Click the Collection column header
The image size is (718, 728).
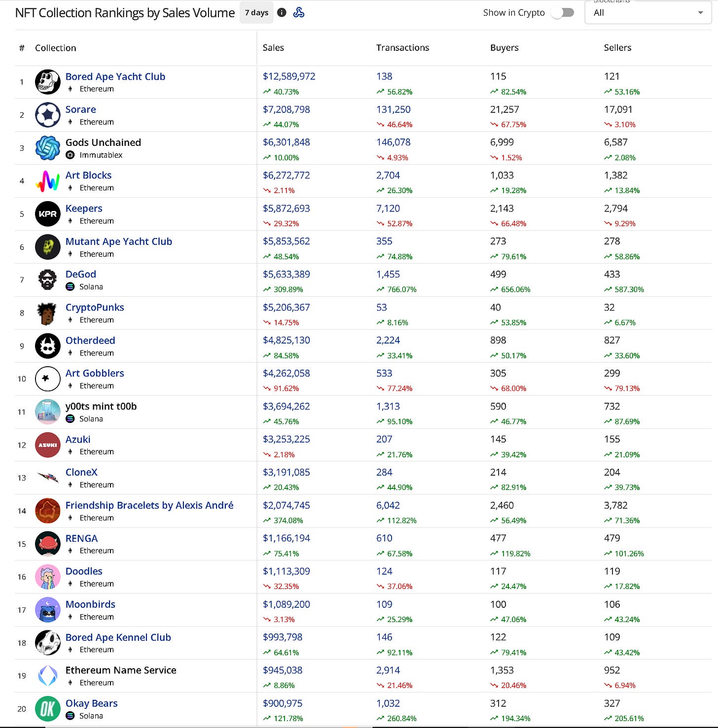55,48
